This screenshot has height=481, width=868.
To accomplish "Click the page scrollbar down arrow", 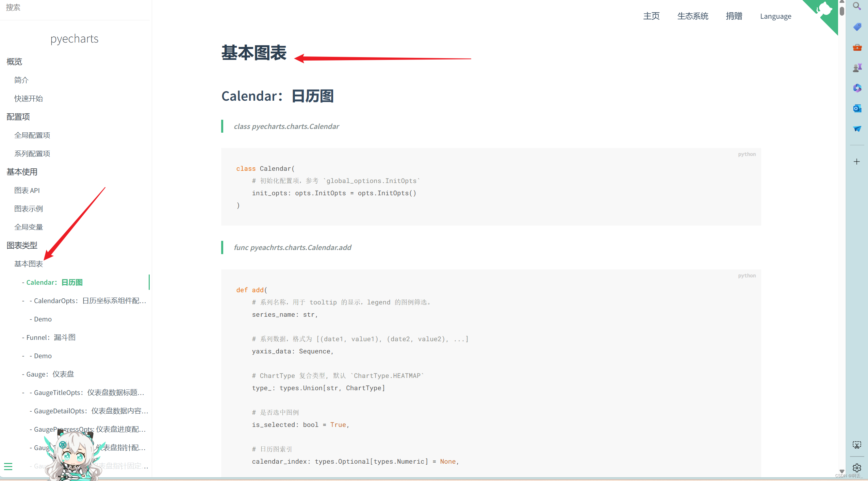I will click(842, 471).
